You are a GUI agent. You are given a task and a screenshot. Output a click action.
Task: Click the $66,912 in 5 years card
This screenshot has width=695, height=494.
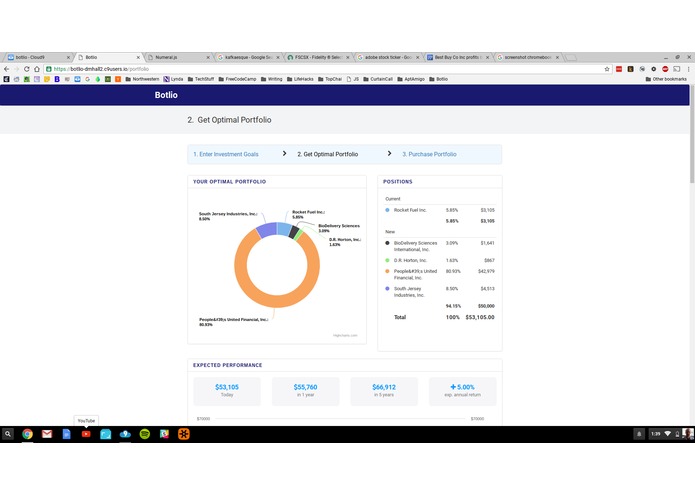[x=384, y=391]
